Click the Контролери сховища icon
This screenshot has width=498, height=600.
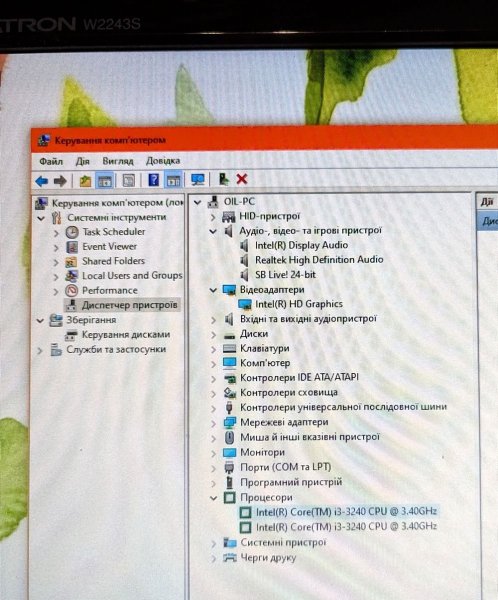(x=229, y=393)
